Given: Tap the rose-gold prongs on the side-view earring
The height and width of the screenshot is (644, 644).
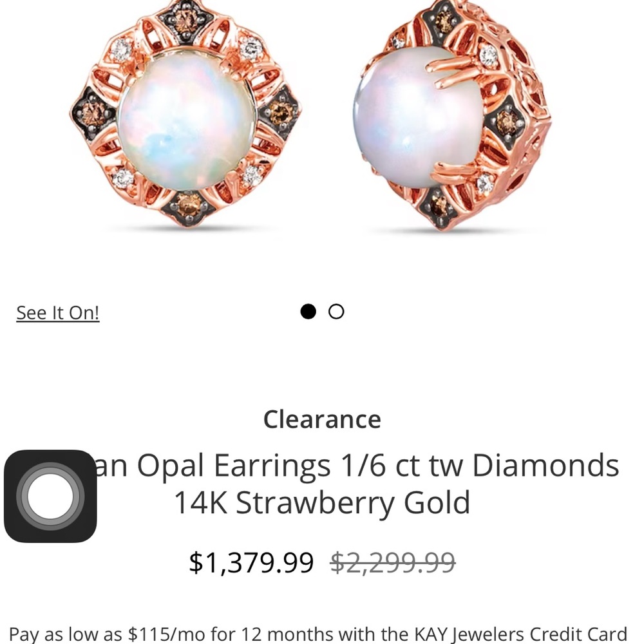Looking at the screenshot, I should [457, 72].
